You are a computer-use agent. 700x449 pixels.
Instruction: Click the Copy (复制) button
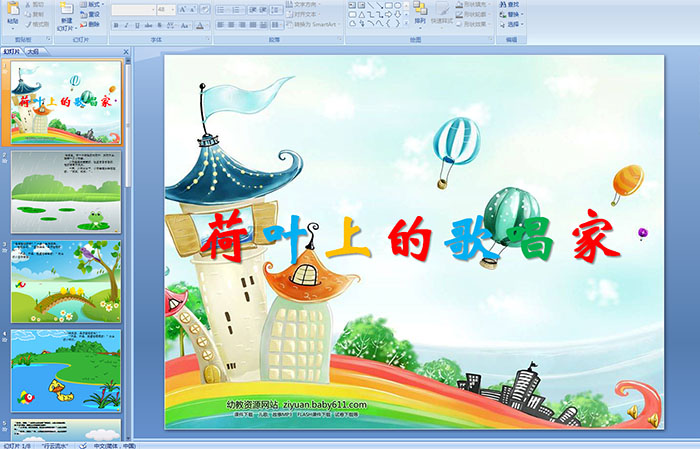[34, 14]
